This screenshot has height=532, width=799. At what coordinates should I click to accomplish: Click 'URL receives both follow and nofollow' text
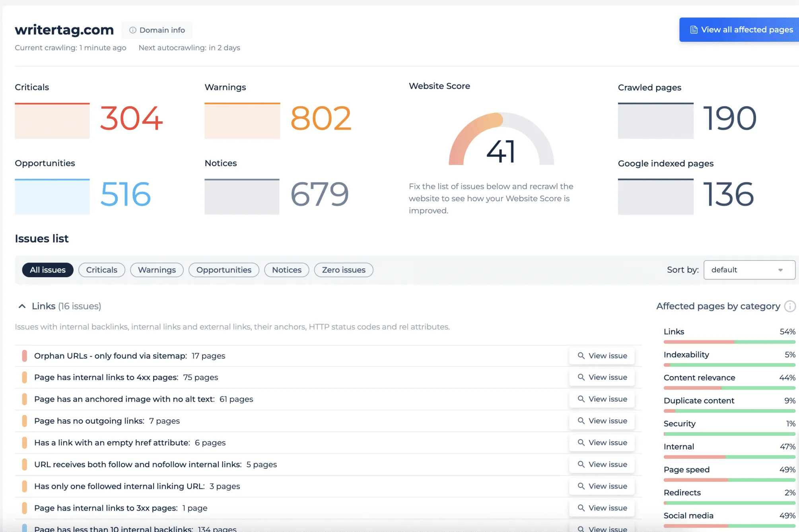(138, 464)
